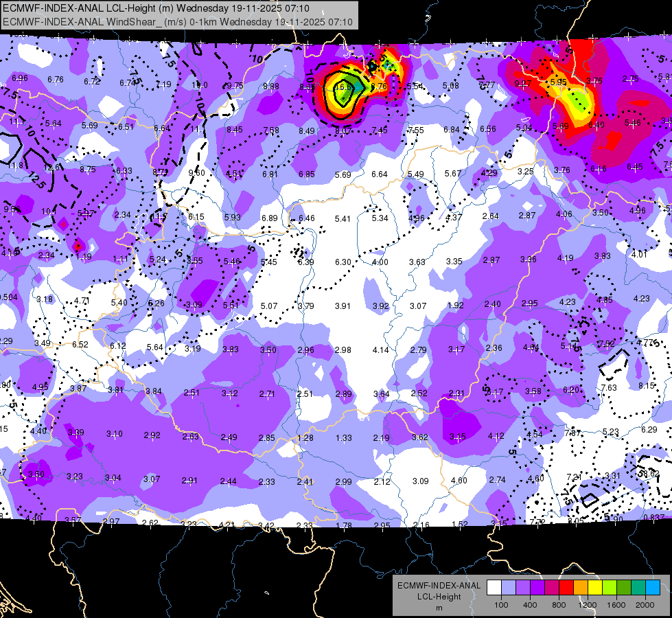Click the 5.08 grid value

click(x=451, y=86)
